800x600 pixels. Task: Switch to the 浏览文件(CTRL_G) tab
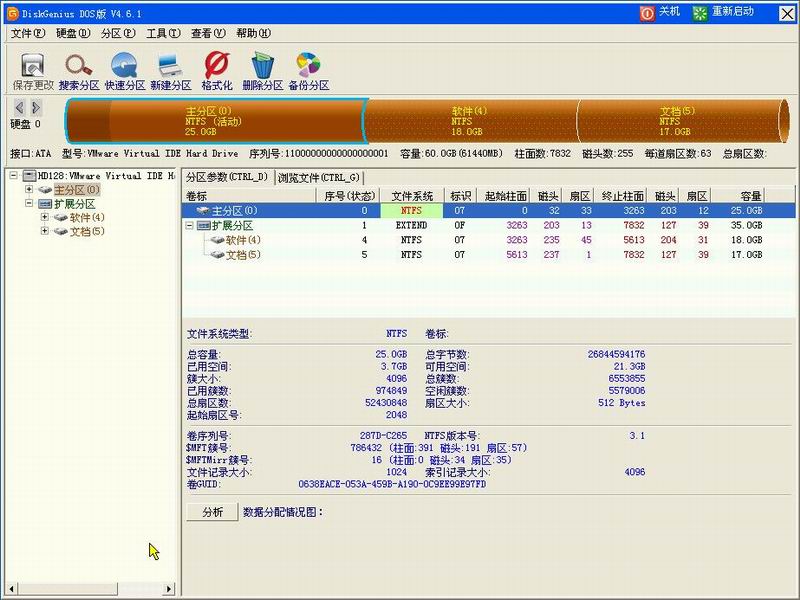[320, 178]
